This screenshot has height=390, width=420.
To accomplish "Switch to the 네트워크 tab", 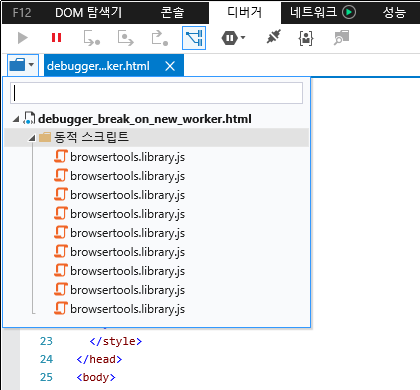I will [313, 13].
